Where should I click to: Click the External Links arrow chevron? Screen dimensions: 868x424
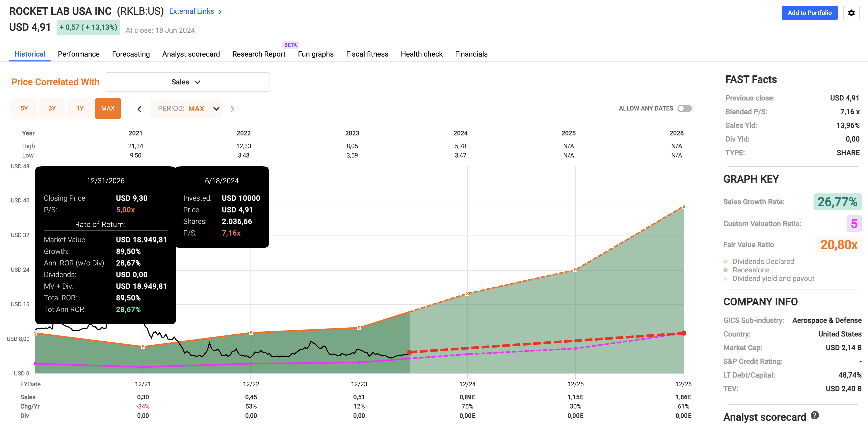point(220,12)
